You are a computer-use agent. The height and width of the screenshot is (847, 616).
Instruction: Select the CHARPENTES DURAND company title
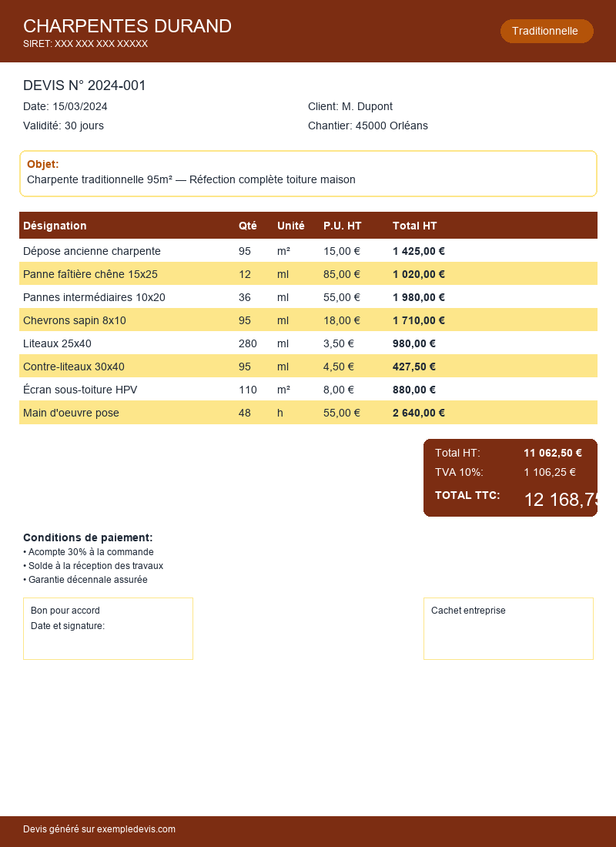point(127,26)
